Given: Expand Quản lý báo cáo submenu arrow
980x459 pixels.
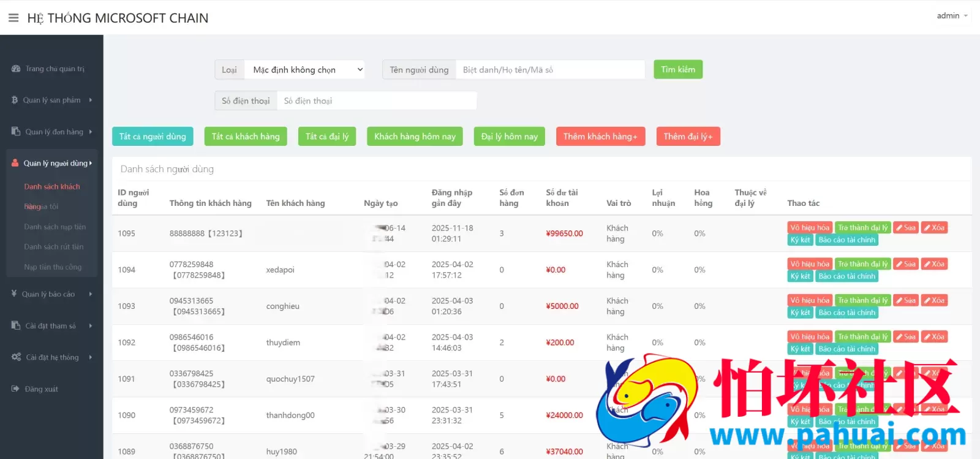Looking at the screenshot, I should (x=91, y=294).
